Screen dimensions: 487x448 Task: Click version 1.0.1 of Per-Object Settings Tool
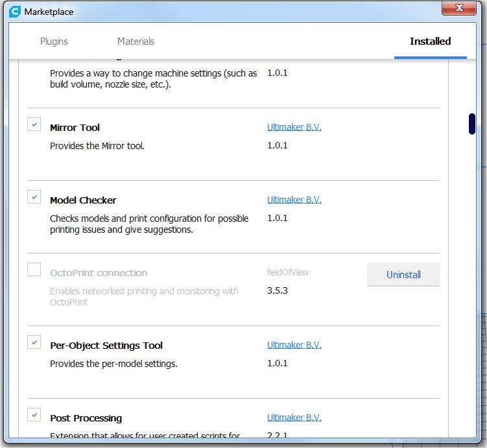click(x=278, y=364)
